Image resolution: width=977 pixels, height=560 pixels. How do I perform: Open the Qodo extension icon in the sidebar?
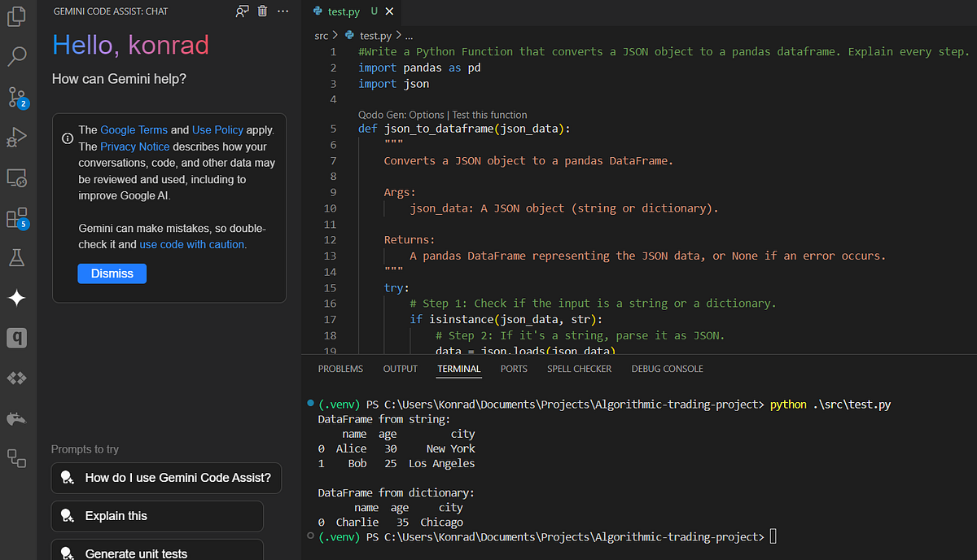[x=18, y=337]
